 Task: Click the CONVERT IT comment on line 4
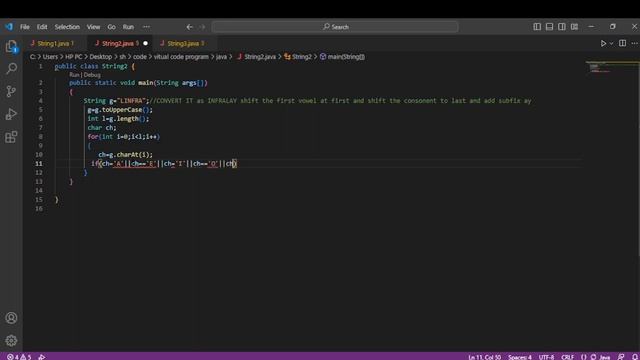pyautogui.click(x=340, y=101)
